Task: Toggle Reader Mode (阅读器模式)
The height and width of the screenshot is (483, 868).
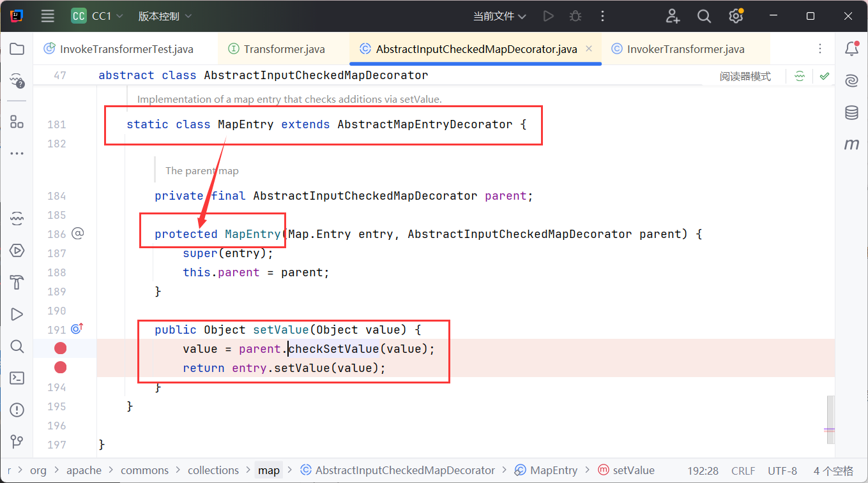Action: 745,77
